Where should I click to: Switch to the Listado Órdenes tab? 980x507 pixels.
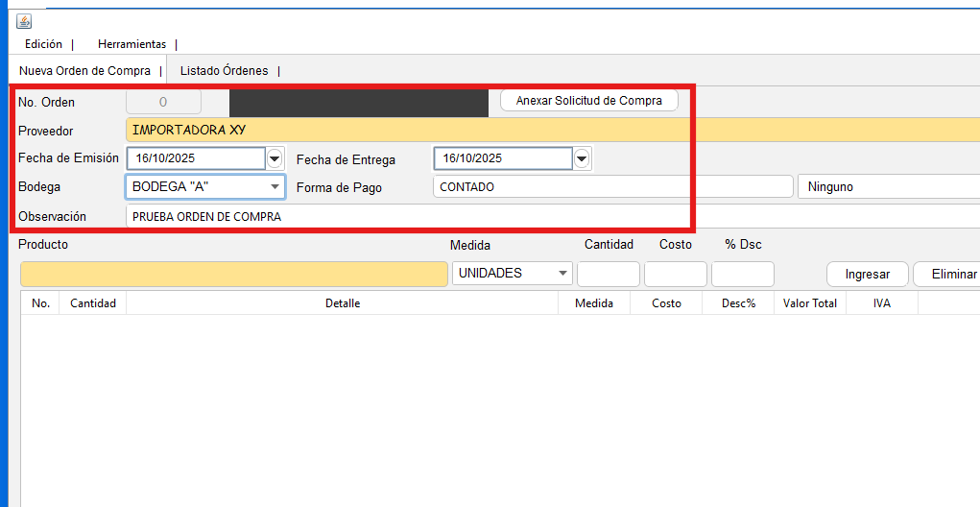point(224,70)
